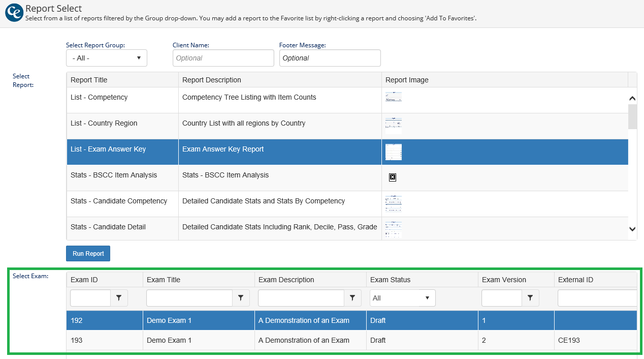This screenshot has height=359, width=644.
Task: Select Stats - Candidate Competency report row
Action: coord(119,201)
